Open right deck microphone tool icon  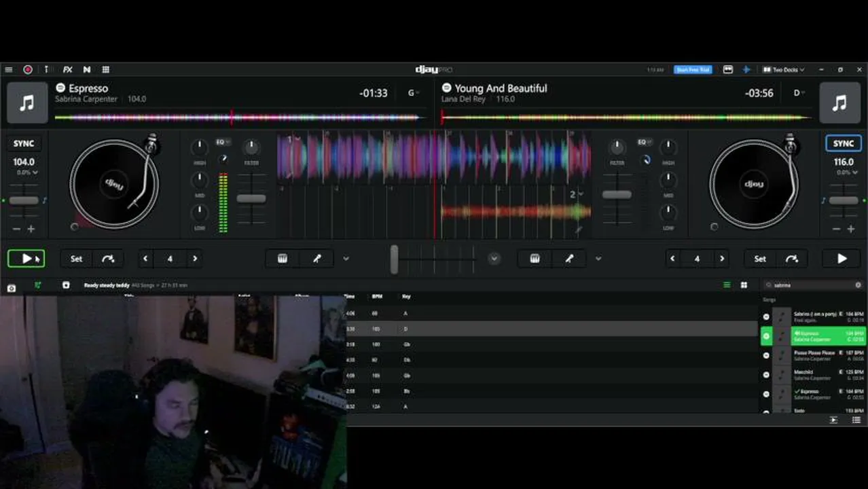pos(569,258)
